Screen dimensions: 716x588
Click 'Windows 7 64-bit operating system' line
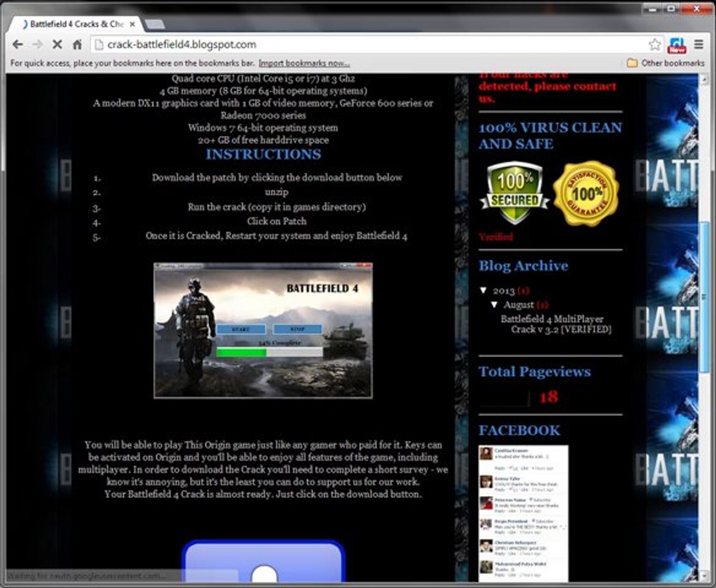[x=263, y=128]
